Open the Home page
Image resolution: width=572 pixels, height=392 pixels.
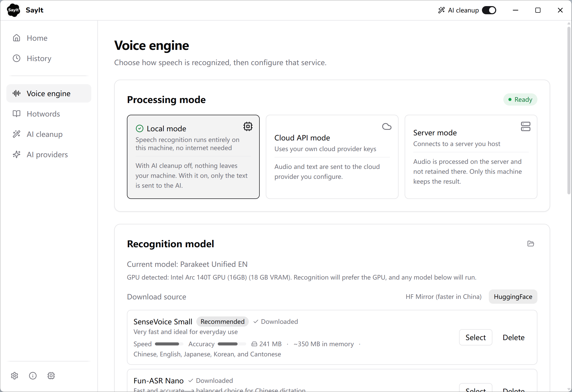49,38
